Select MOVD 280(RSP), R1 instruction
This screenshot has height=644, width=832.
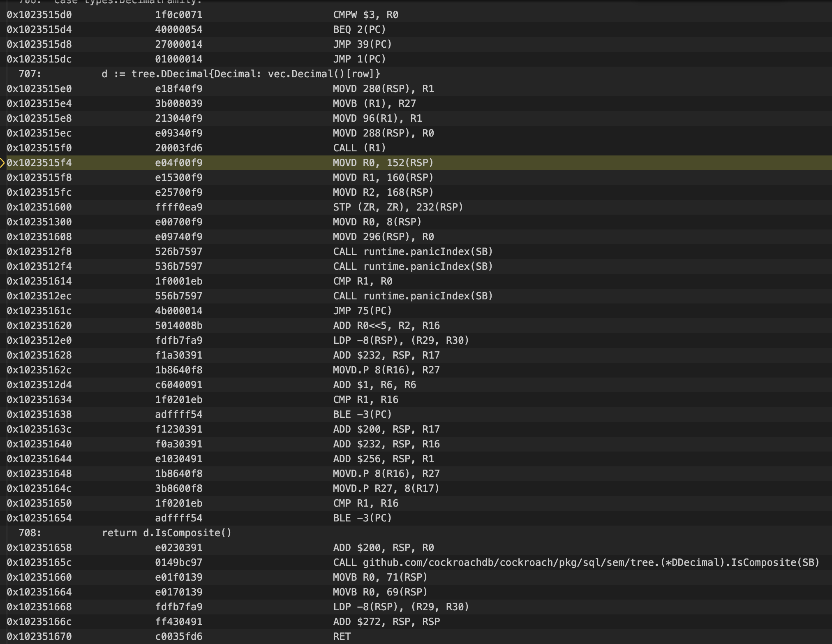(383, 89)
